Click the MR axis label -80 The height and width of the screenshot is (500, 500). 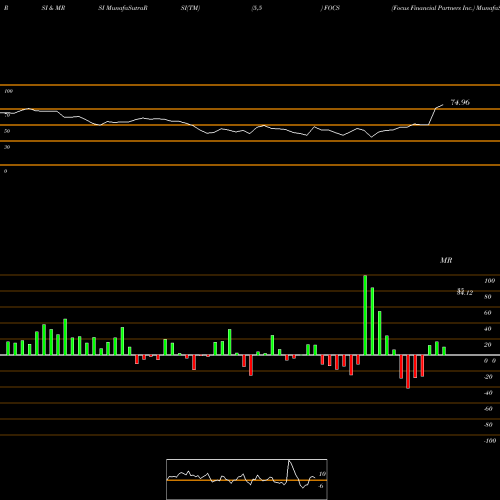click(x=488, y=425)
